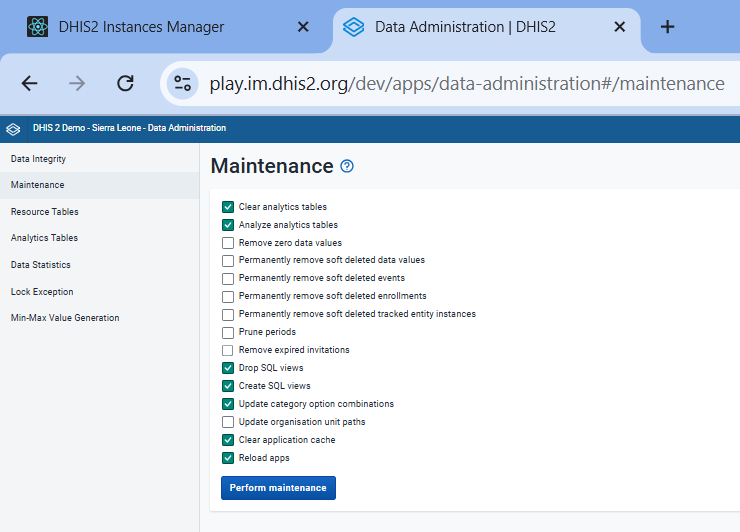Uncheck Create SQL views
Image resolution: width=740 pixels, height=532 pixels.
[x=228, y=386]
